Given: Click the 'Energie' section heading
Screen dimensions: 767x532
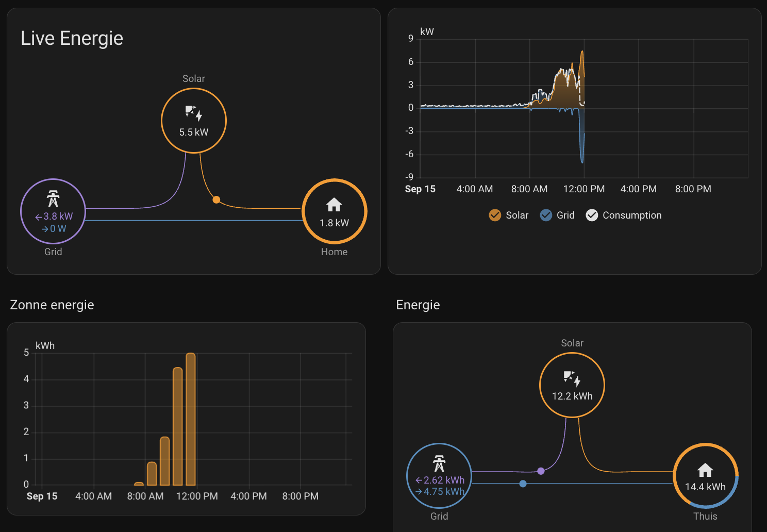Looking at the screenshot, I should pos(418,305).
